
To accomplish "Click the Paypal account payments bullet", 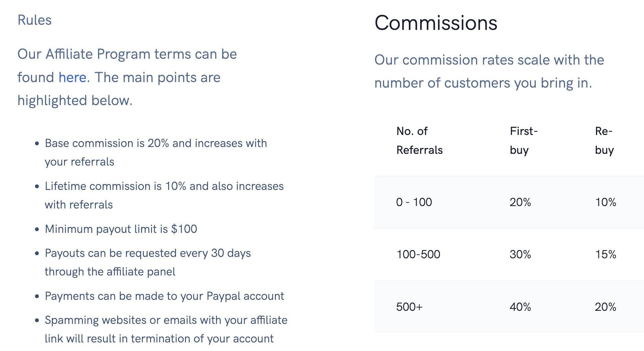I will point(164,296).
